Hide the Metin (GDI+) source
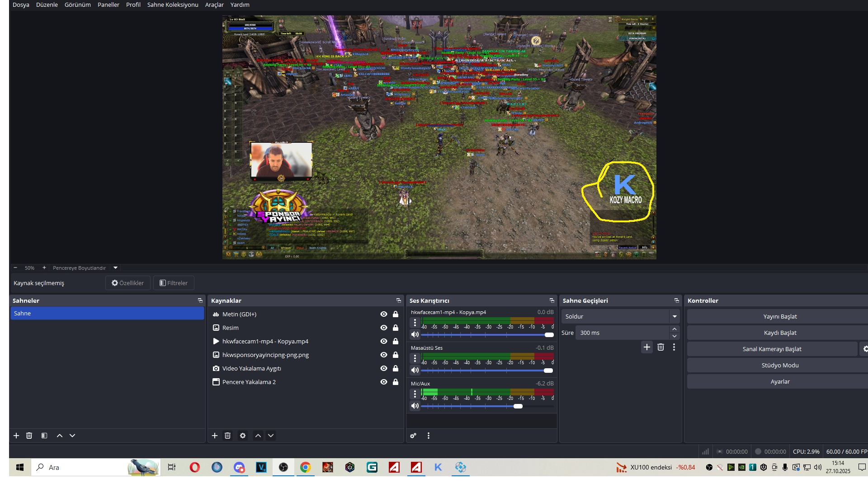This screenshot has height=488, width=868. [x=384, y=314]
